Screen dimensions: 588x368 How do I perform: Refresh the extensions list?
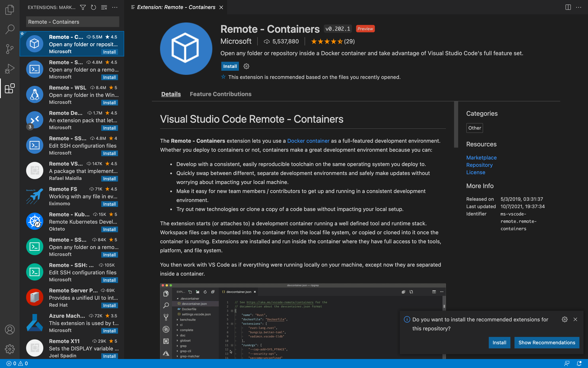click(x=93, y=7)
